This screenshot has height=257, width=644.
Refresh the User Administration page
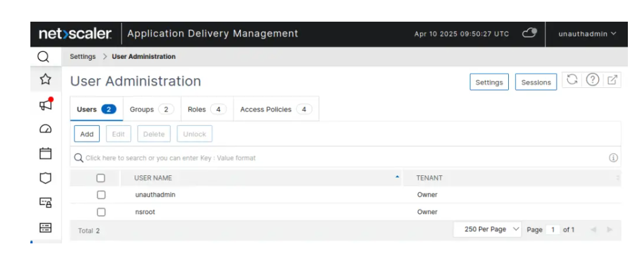pyautogui.click(x=571, y=80)
